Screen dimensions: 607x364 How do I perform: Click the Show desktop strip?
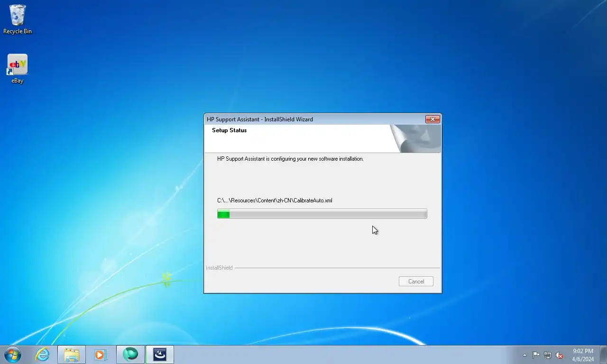pyautogui.click(x=603, y=355)
